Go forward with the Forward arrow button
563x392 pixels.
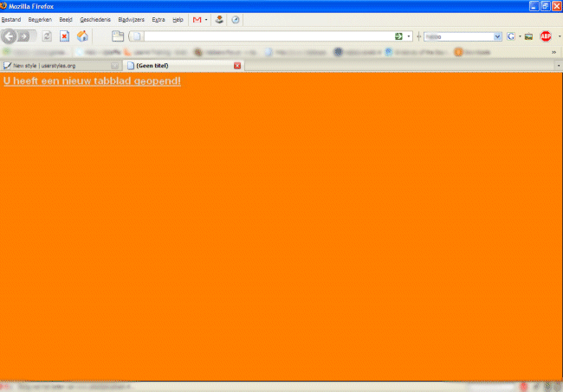click(x=25, y=36)
